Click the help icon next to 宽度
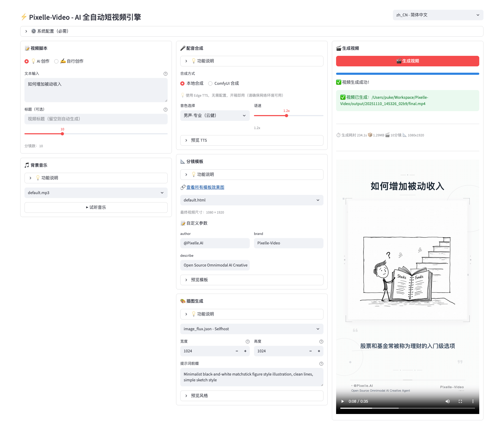This screenshot has width=504, height=429. coord(247,342)
